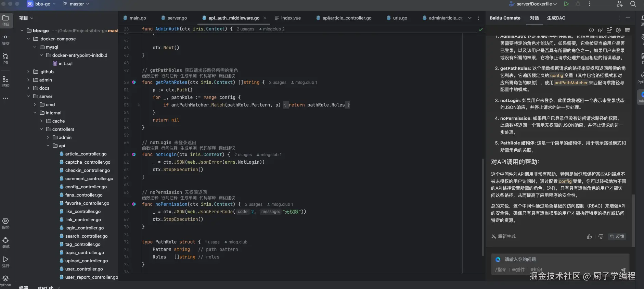Click gutter icon beside notLogin function
Viewport: 644px width, 289px height.
134,154
